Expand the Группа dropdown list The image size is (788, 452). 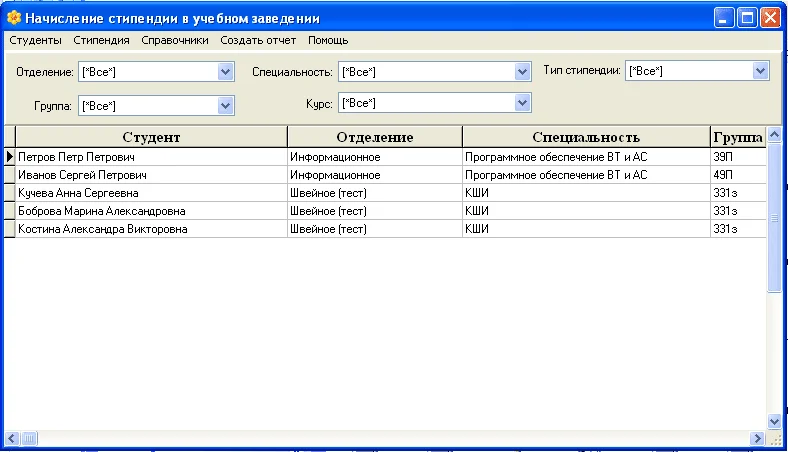[225, 105]
